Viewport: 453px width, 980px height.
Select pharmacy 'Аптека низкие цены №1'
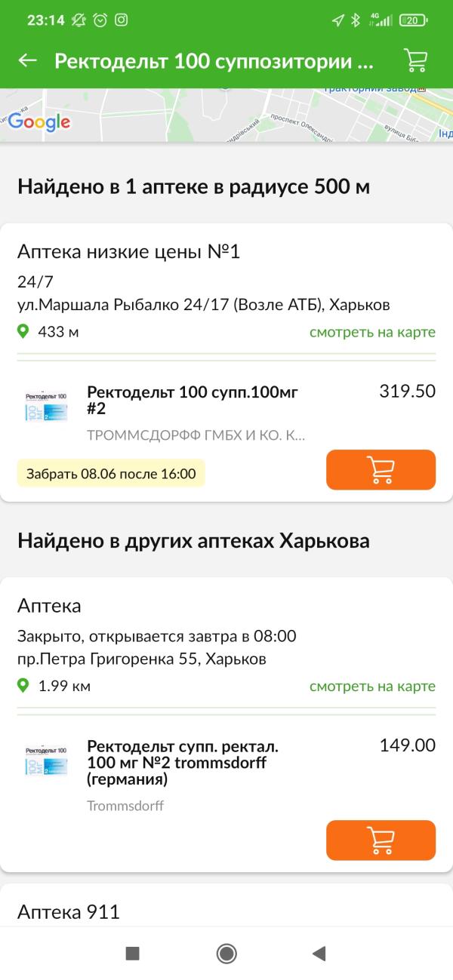point(128,251)
